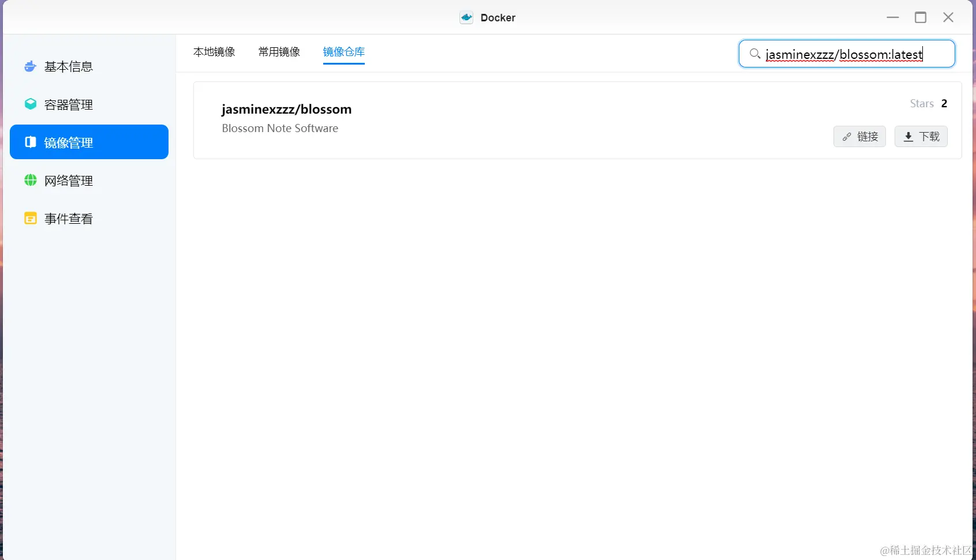Click the 下载 button for jasminexzzz/blossom
Screen dimensions: 976x560
coord(921,137)
